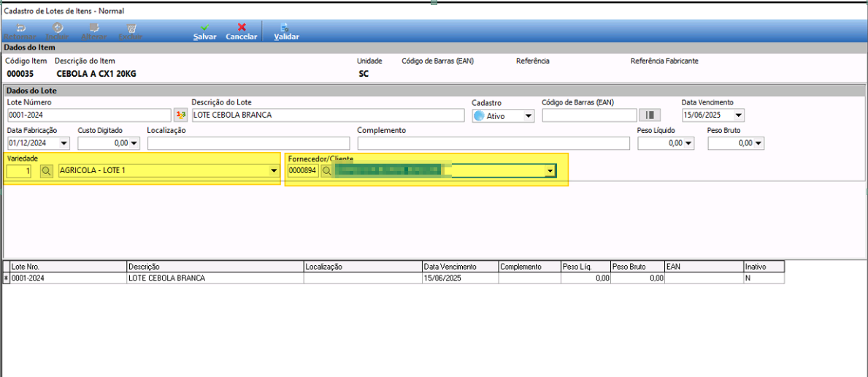The image size is (868, 377).
Task: Click the disabled Incluir toolbar icon
Action: pos(57,31)
